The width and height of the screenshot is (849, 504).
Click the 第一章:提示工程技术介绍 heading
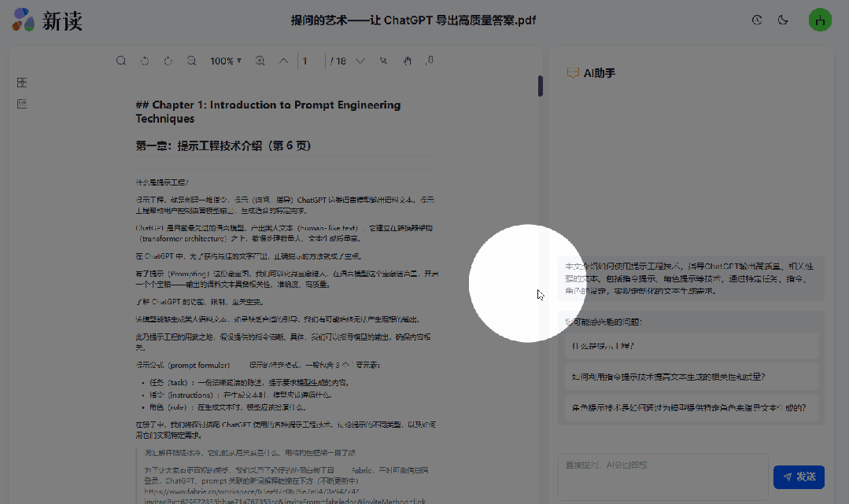(x=223, y=145)
